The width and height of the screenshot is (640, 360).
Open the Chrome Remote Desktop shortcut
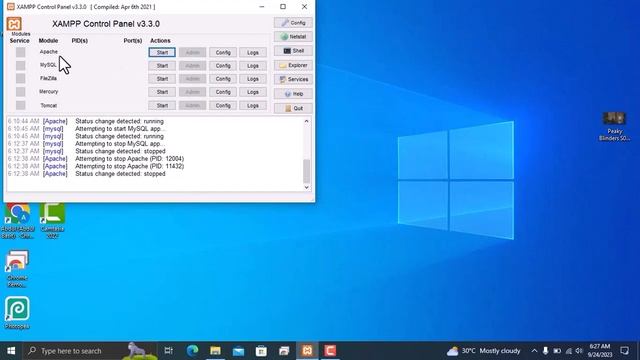pyautogui.click(x=17, y=269)
